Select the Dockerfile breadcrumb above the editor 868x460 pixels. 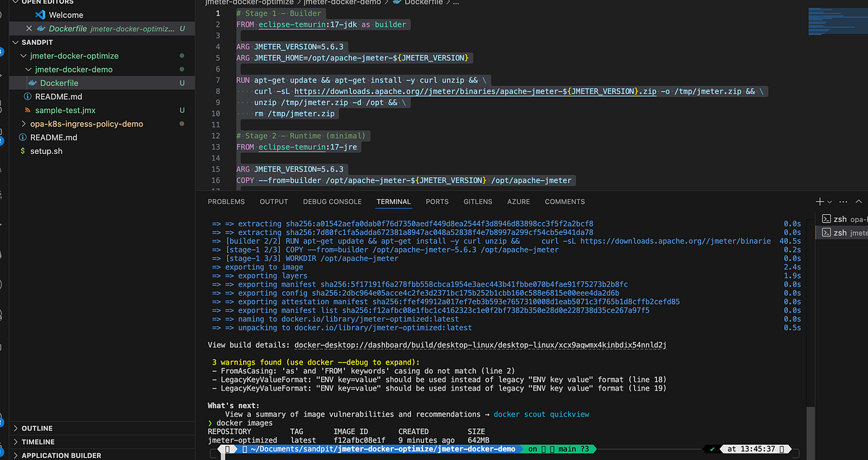(423, 3)
